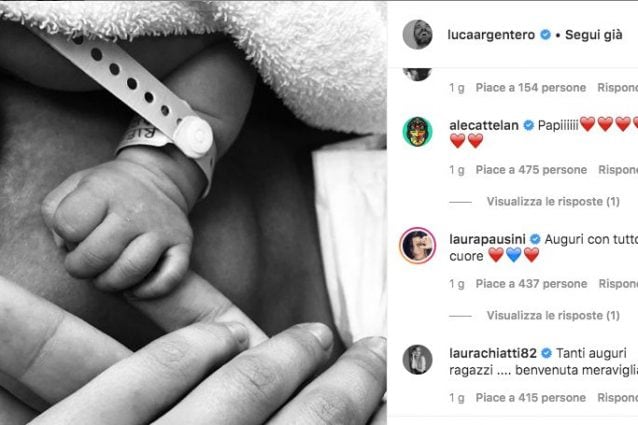View the 'Piace a 415 persone' likes

pos(531,398)
